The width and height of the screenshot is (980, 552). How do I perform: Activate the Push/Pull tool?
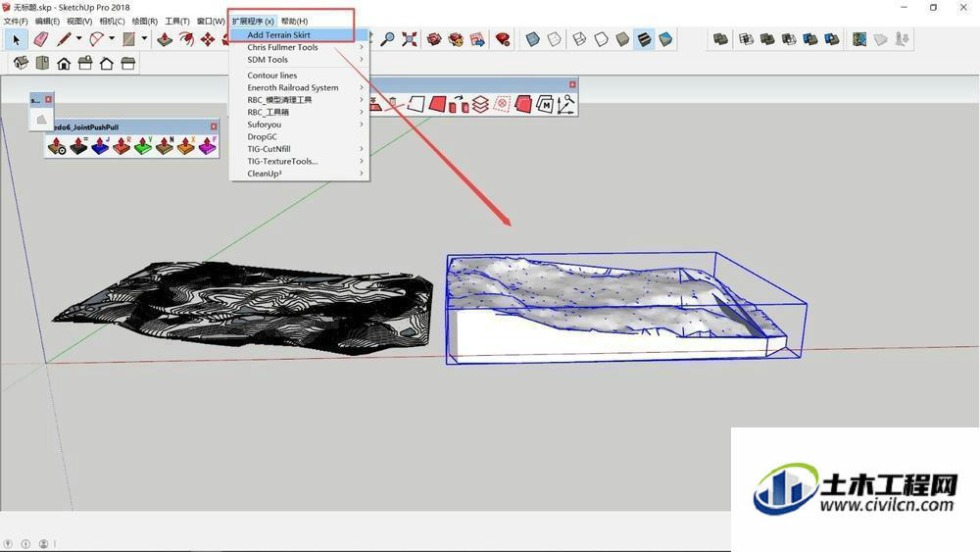point(165,39)
